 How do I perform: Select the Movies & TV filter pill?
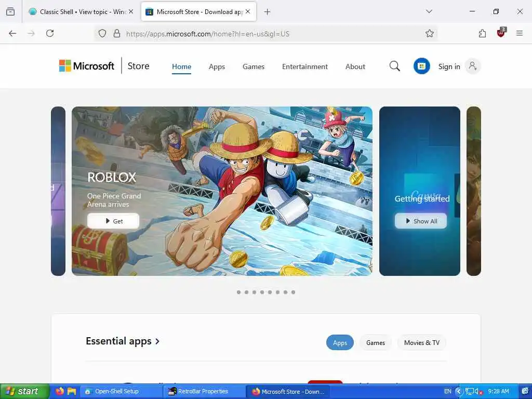(422, 343)
